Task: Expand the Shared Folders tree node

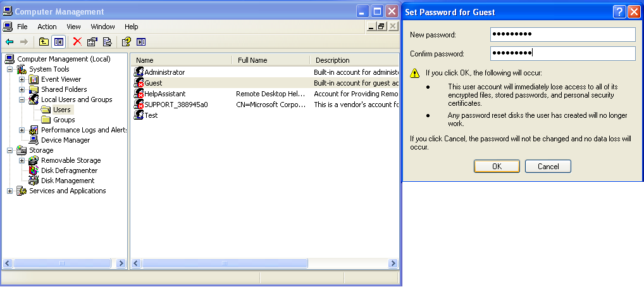Action: tap(22, 89)
